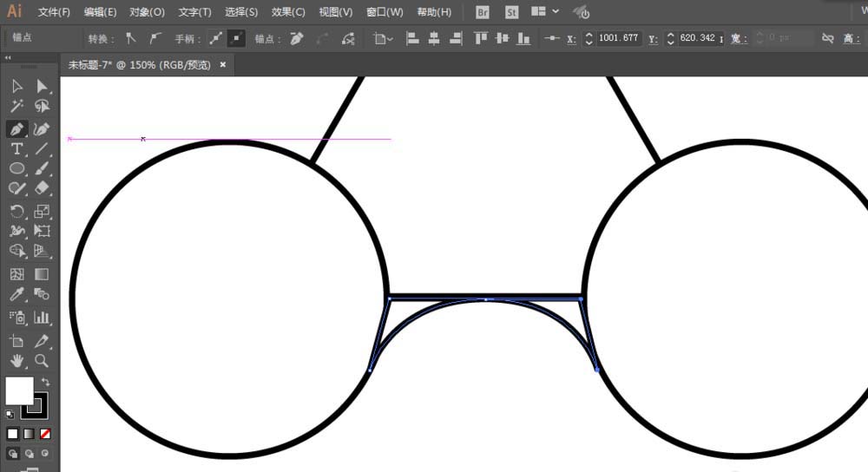Set paint mode to None
868x472 pixels.
tap(45, 434)
